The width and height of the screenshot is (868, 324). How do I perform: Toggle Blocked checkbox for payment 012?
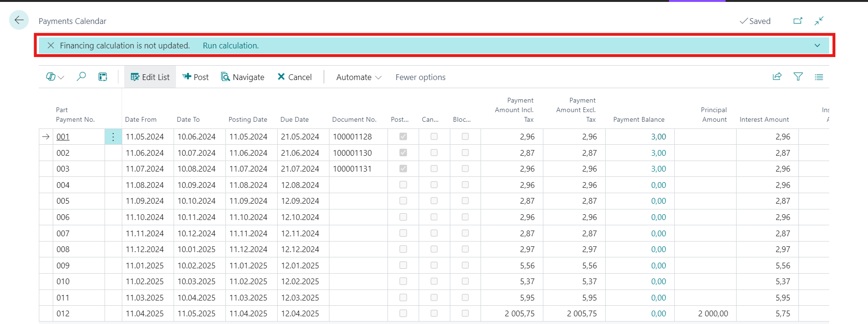click(465, 313)
